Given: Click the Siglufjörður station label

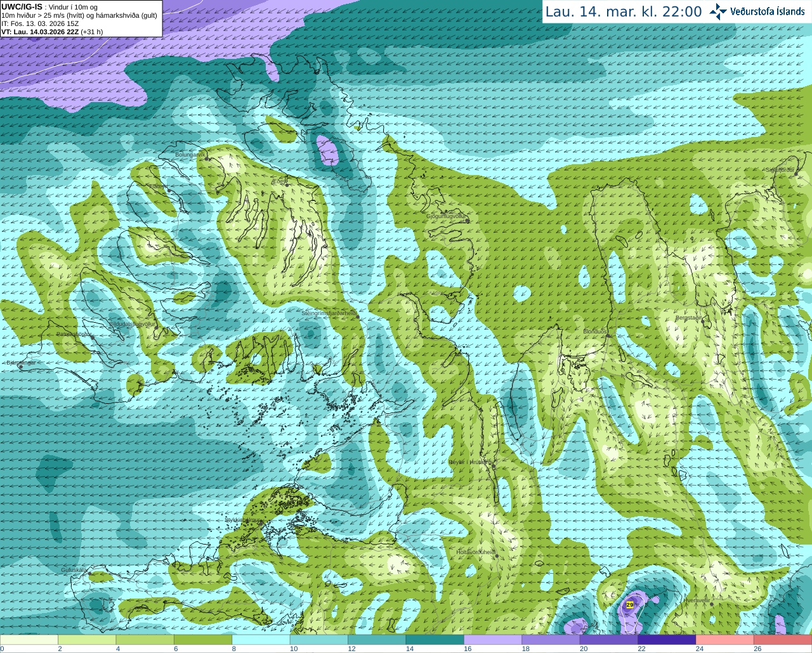Looking at the screenshot, I should [x=780, y=170].
